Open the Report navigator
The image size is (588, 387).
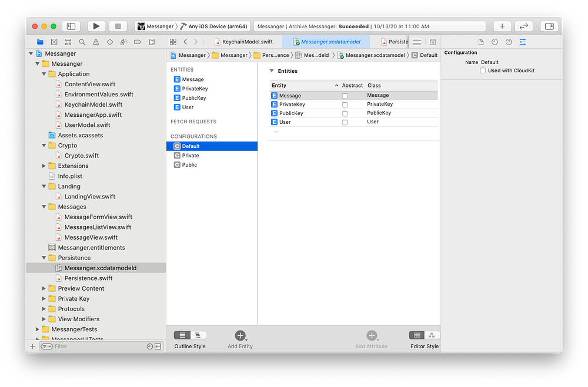coord(152,42)
